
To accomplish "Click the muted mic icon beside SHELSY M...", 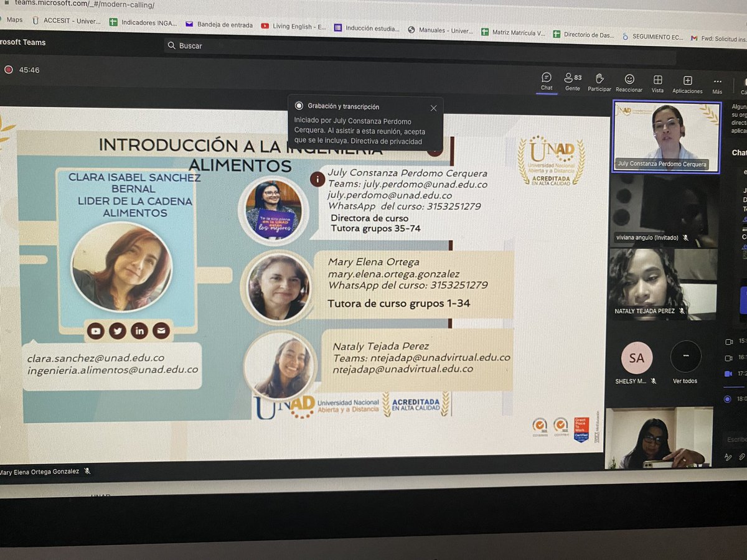I will [653, 381].
